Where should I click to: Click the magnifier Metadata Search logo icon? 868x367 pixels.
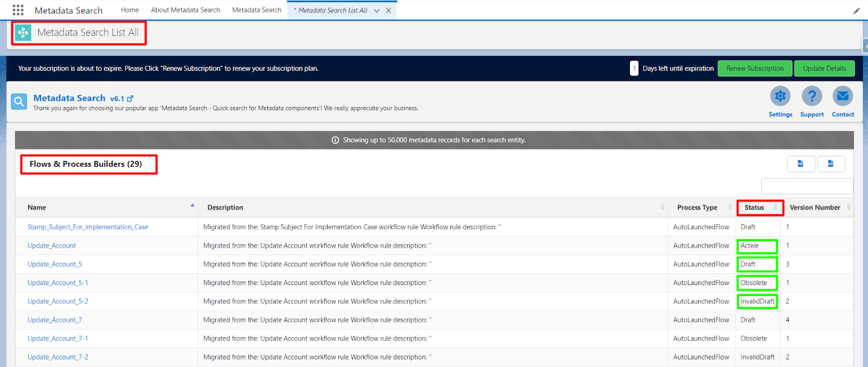(19, 102)
